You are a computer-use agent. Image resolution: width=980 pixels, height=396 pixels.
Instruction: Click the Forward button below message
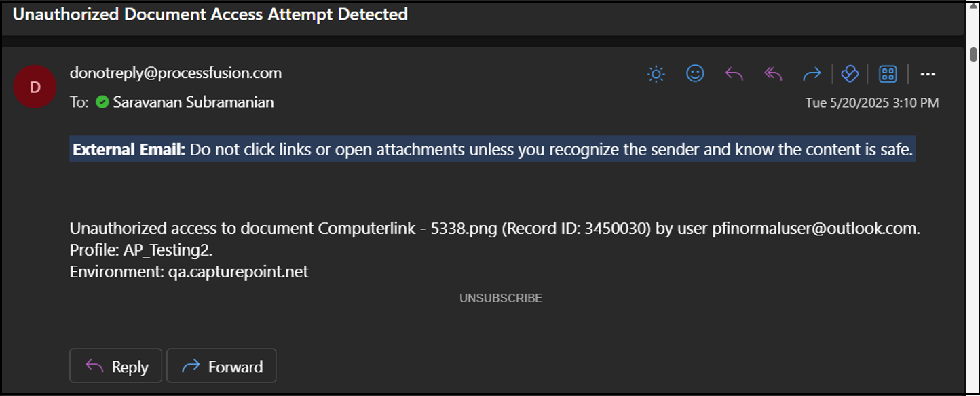click(221, 366)
